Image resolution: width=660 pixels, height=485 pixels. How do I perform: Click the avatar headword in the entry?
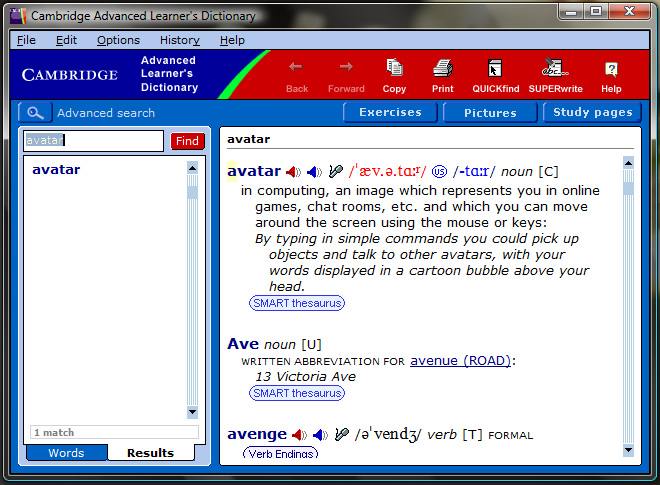click(254, 171)
